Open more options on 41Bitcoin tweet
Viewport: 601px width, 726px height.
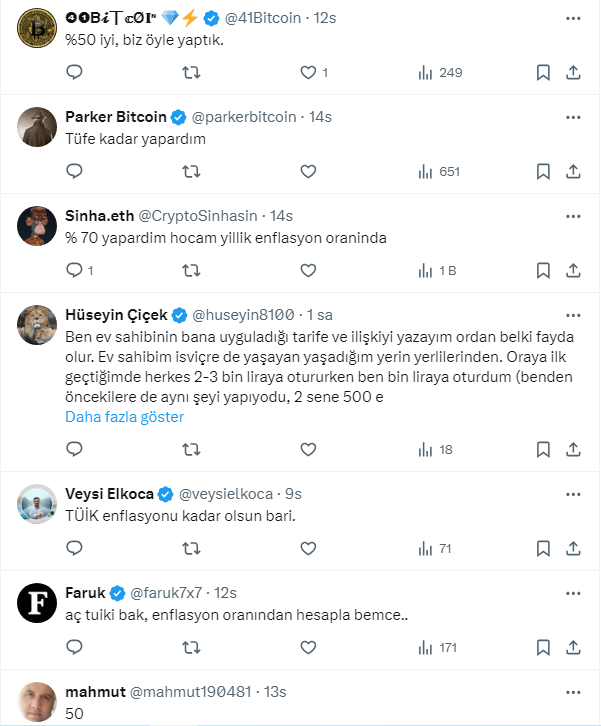(573, 18)
